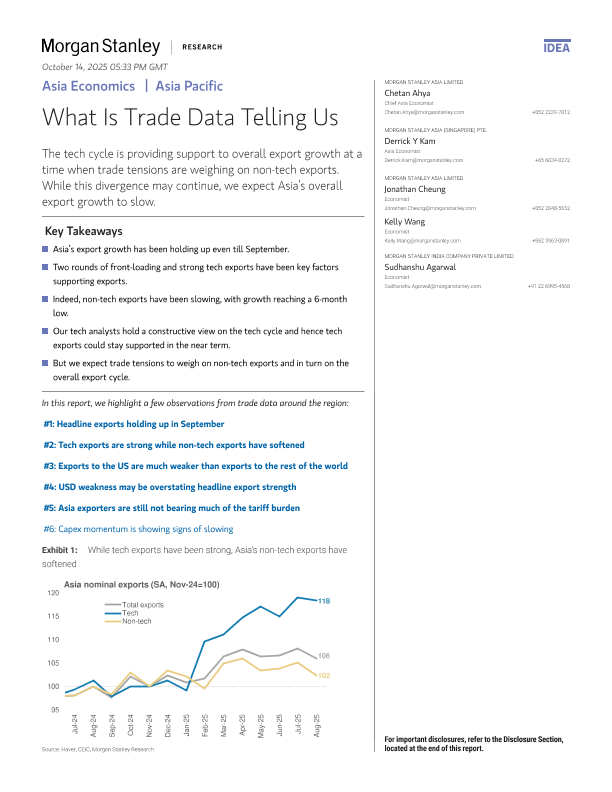Screen dimensions: 612x792
Task: Click the Tech legend line swatch
Action: click(112, 613)
